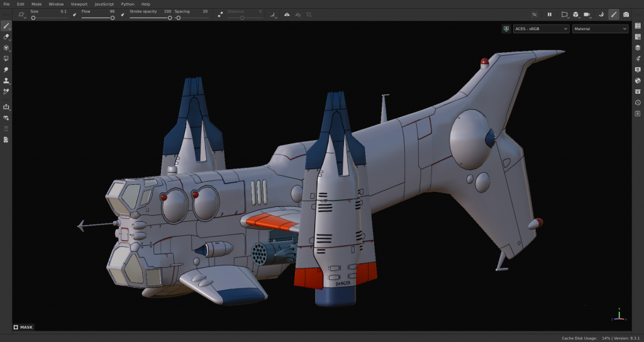Open the Viewport menu

79,4
